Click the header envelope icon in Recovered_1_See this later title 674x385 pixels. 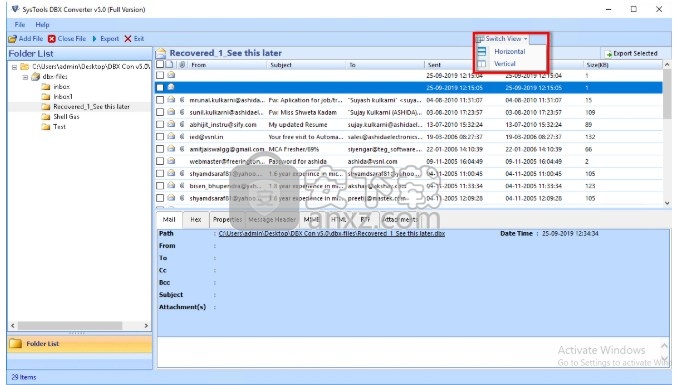(161, 53)
